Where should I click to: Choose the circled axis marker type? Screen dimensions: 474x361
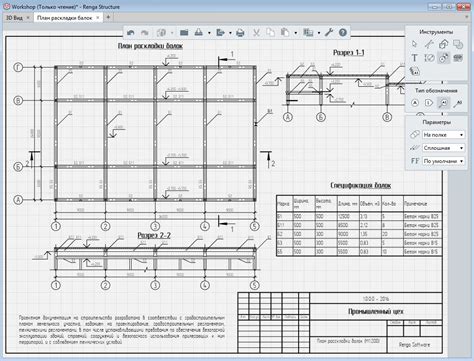coord(415,103)
